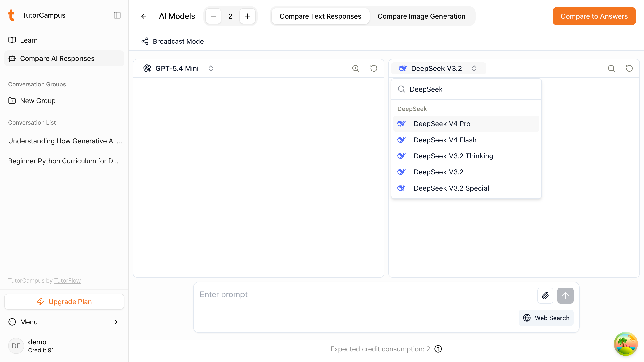
Task: Reset the DeepSeek V3.2 conversation
Action: 629,68
